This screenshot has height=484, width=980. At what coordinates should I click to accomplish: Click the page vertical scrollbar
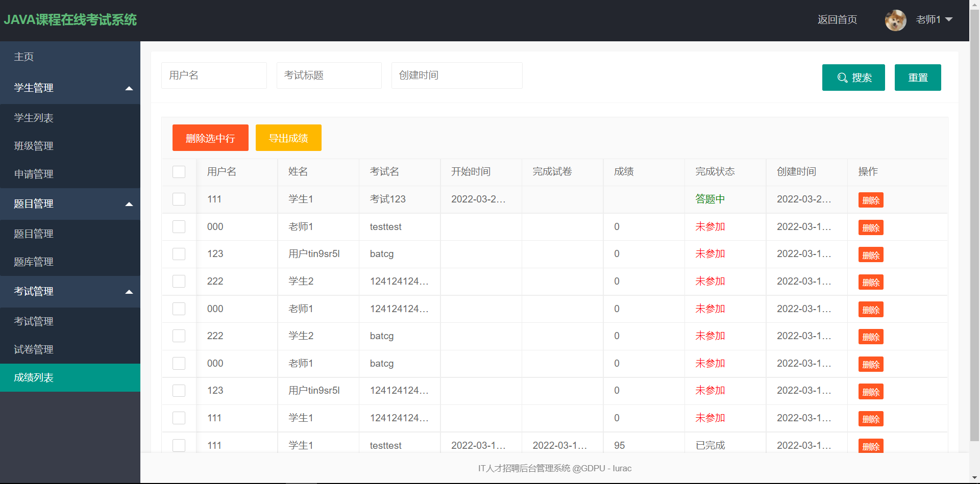pyautogui.click(x=974, y=224)
